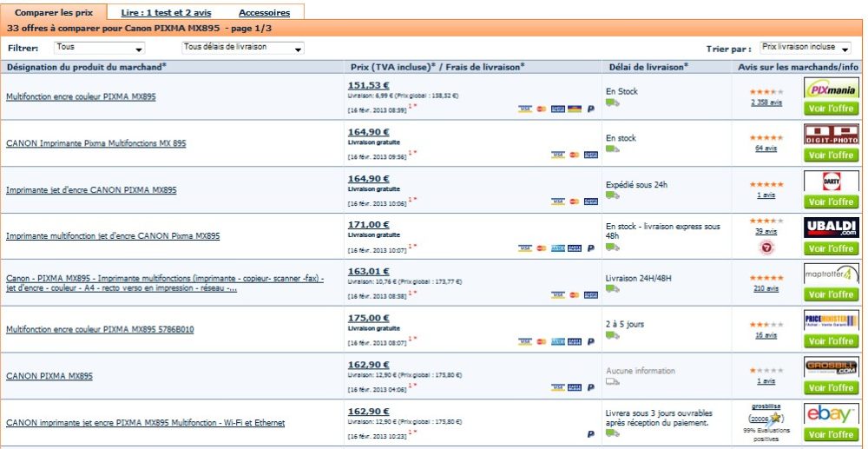
Task: Click the 151,53 € price link
Action: pos(368,85)
